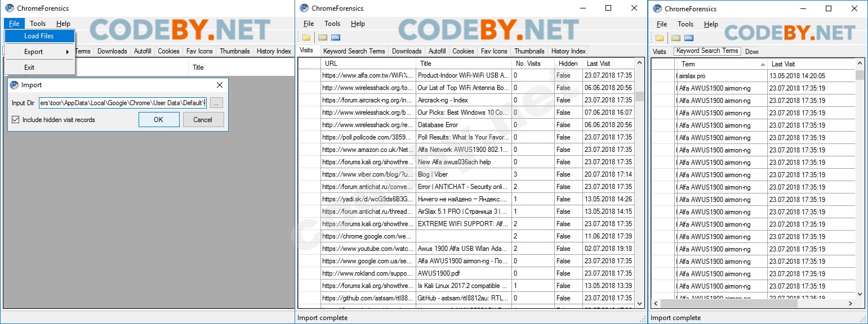
Task: Select the Visits tab in the right window
Action: [x=659, y=51]
